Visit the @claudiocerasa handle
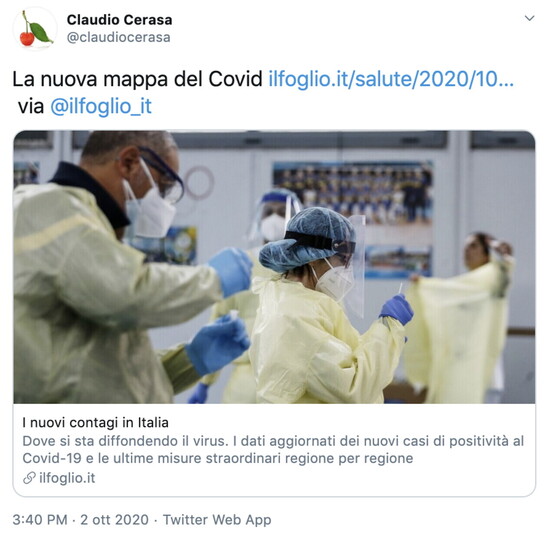The image size is (545, 543). click(x=118, y=37)
